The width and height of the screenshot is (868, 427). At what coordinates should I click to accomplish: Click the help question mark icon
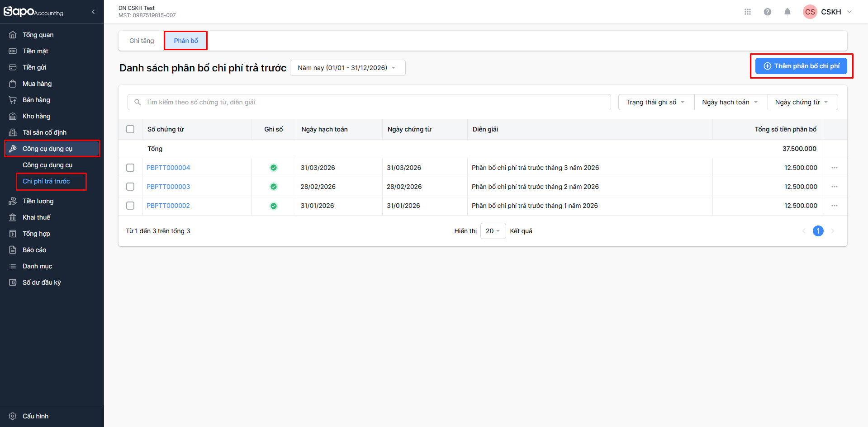click(x=767, y=12)
